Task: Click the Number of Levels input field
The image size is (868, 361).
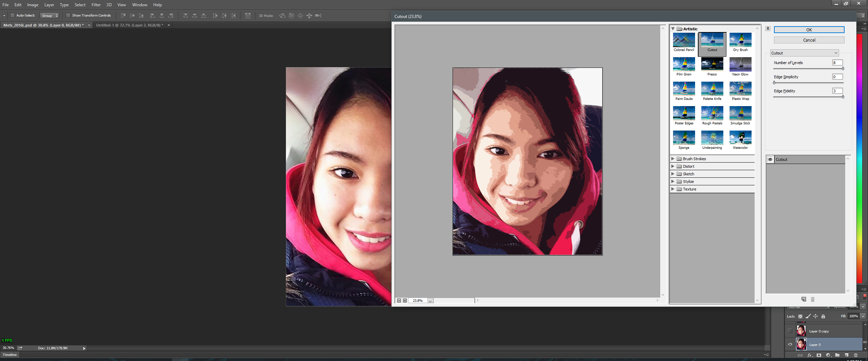Action: pyautogui.click(x=837, y=63)
